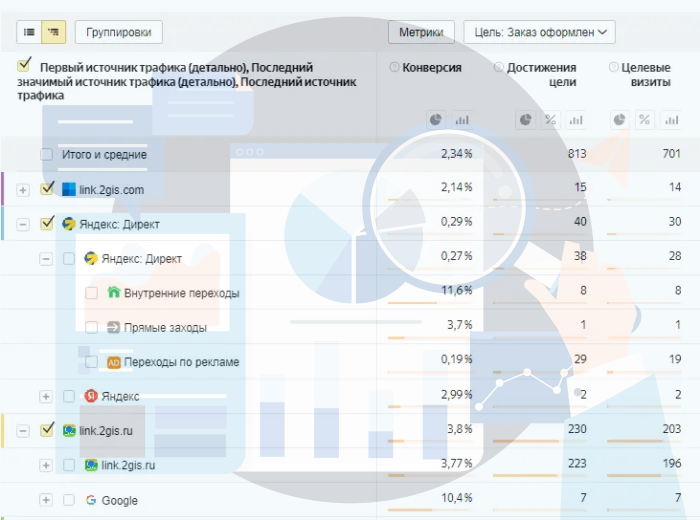Image resolution: width=700 pixels, height=520 pixels.
Task: Click the Итого и средние row label
Action: tap(104, 154)
